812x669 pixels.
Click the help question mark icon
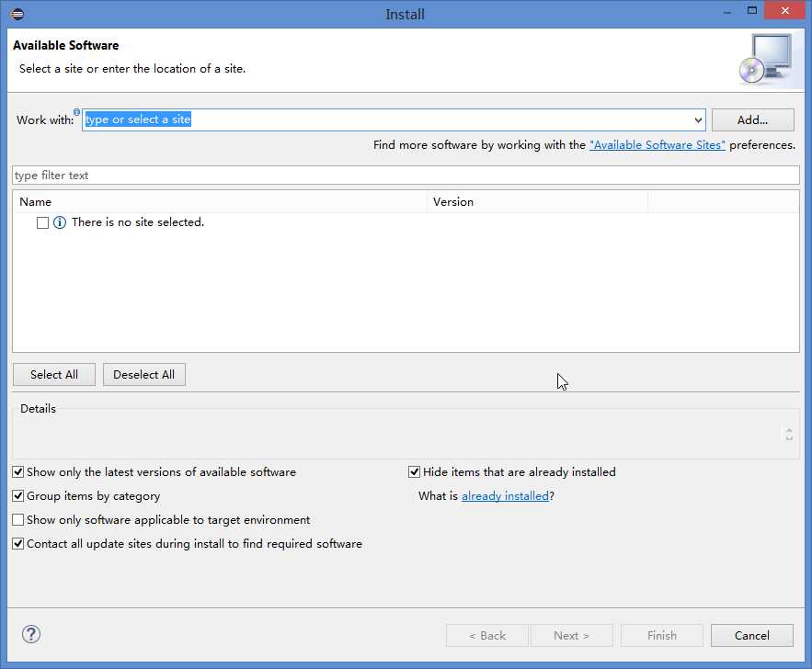pyautogui.click(x=31, y=634)
